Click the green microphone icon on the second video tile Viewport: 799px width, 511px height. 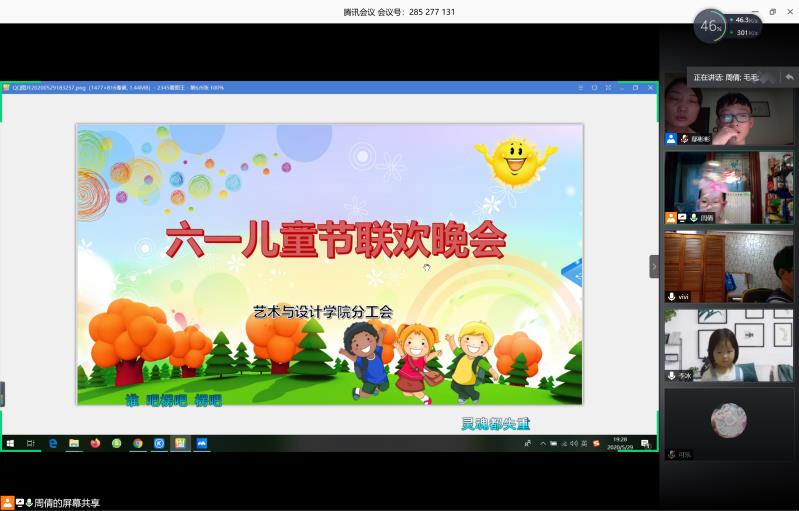coord(693,217)
